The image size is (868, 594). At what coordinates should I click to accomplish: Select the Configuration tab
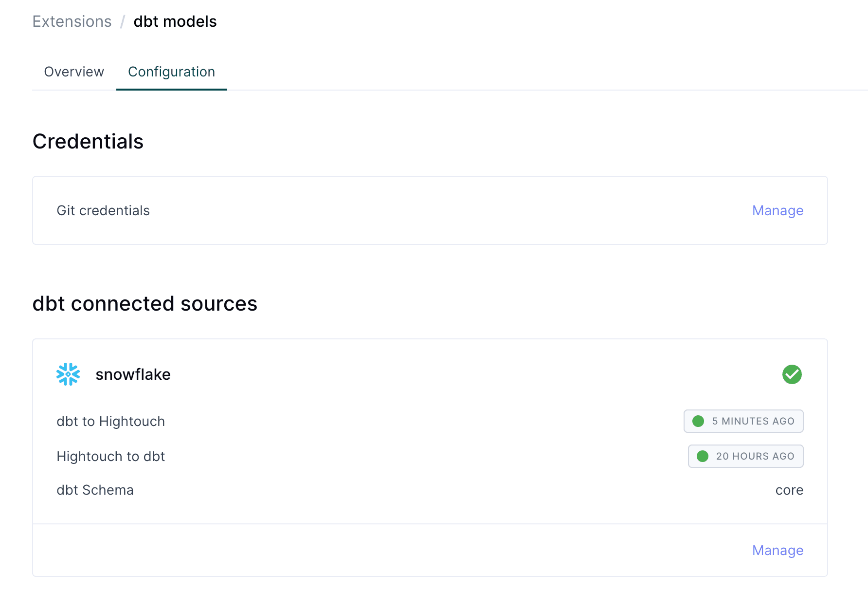click(171, 72)
